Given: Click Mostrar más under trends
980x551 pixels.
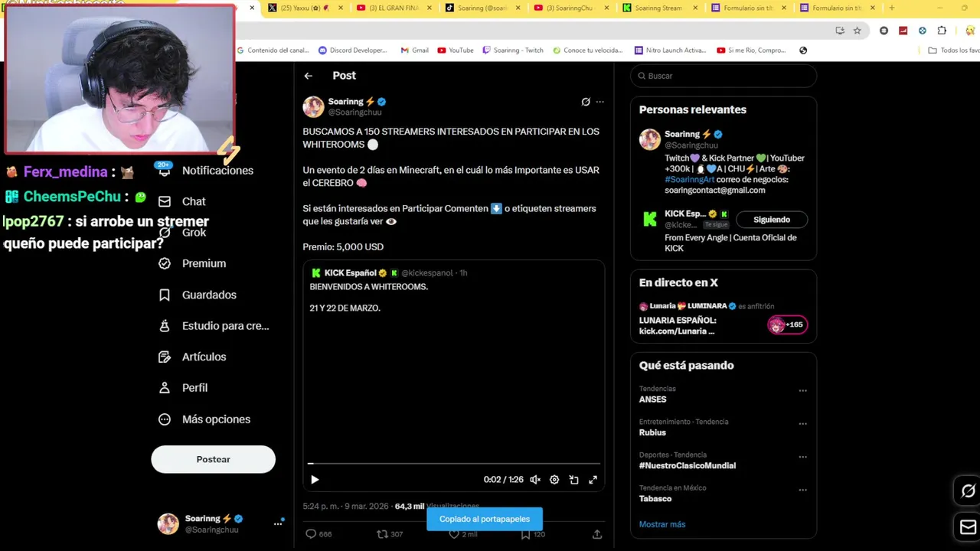Looking at the screenshot, I should point(662,524).
